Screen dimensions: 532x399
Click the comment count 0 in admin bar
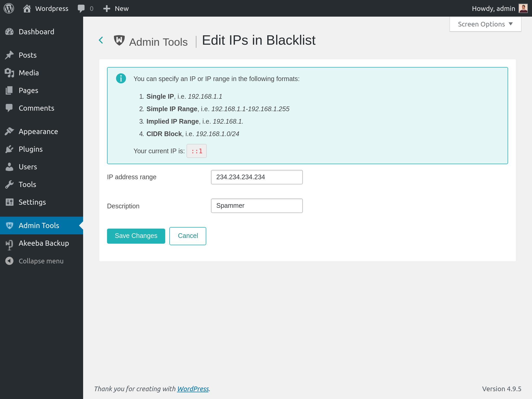tap(91, 9)
